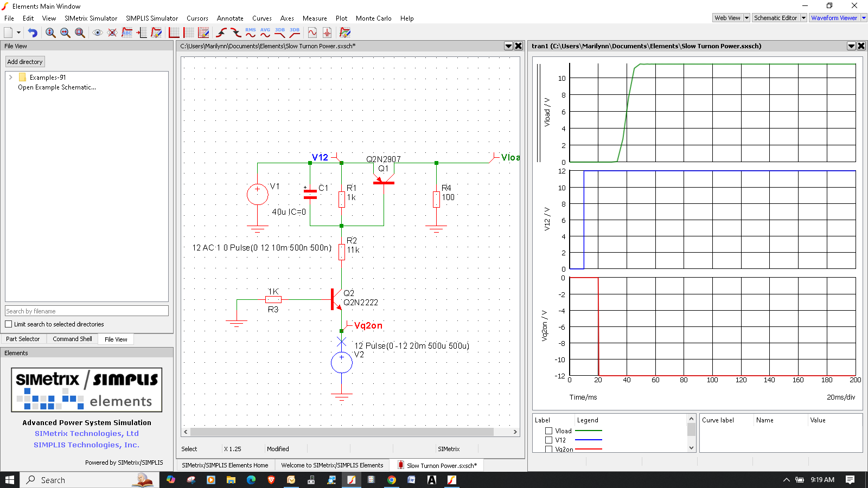The width and height of the screenshot is (868, 488).
Task: Click the horizontal zoom magnifier icon
Action: [65, 33]
